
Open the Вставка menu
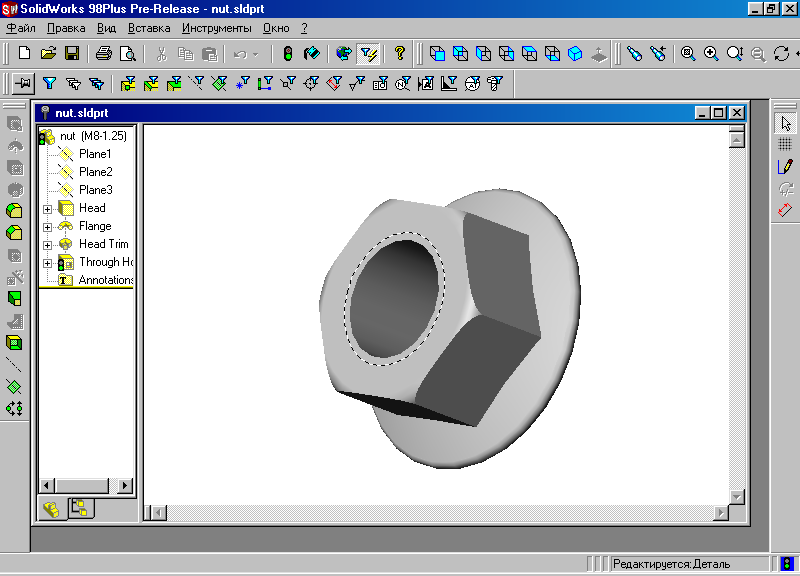(149, 28)
